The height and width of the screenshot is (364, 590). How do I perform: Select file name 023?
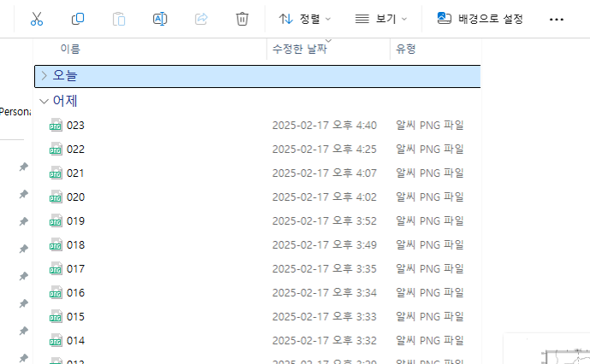75,126
